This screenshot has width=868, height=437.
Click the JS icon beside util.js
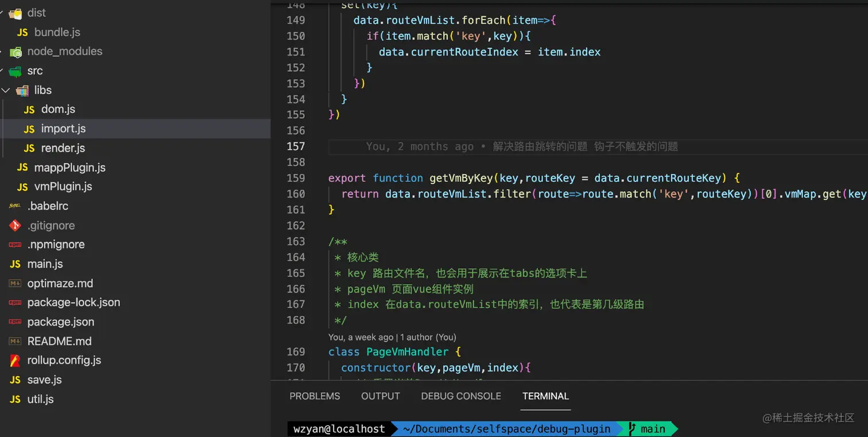[15, 400]
